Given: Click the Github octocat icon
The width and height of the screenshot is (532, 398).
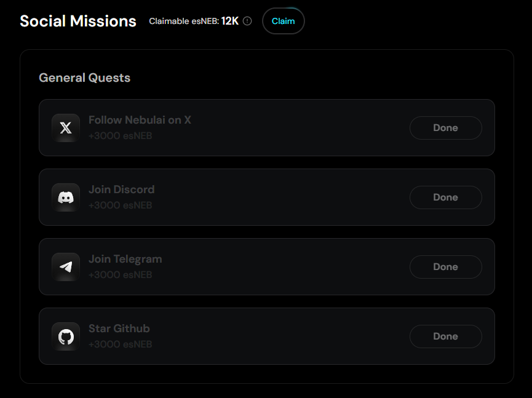Looking at the screenshot, I should [66, 336].
